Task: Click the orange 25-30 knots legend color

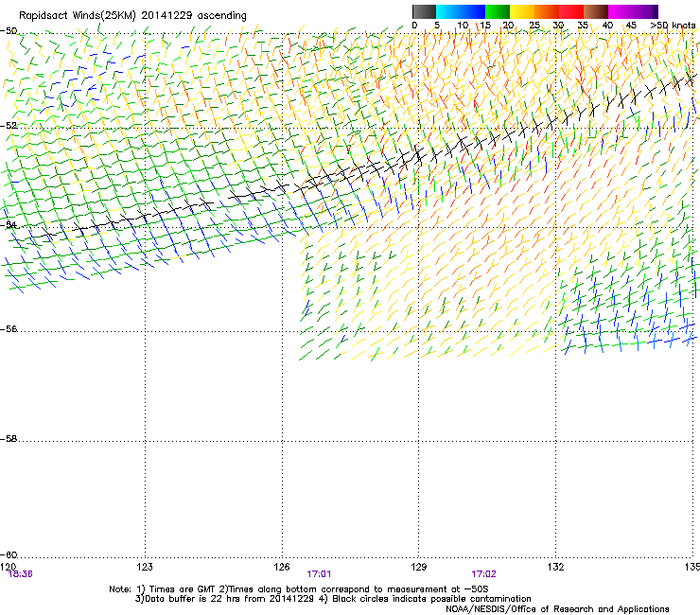Action: [x=547, y=11]
